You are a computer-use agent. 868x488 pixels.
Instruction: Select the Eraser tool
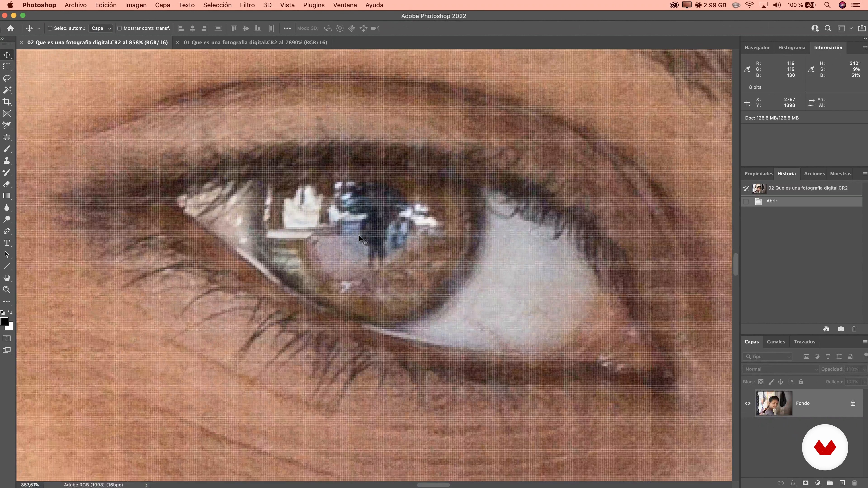(7, 184)
